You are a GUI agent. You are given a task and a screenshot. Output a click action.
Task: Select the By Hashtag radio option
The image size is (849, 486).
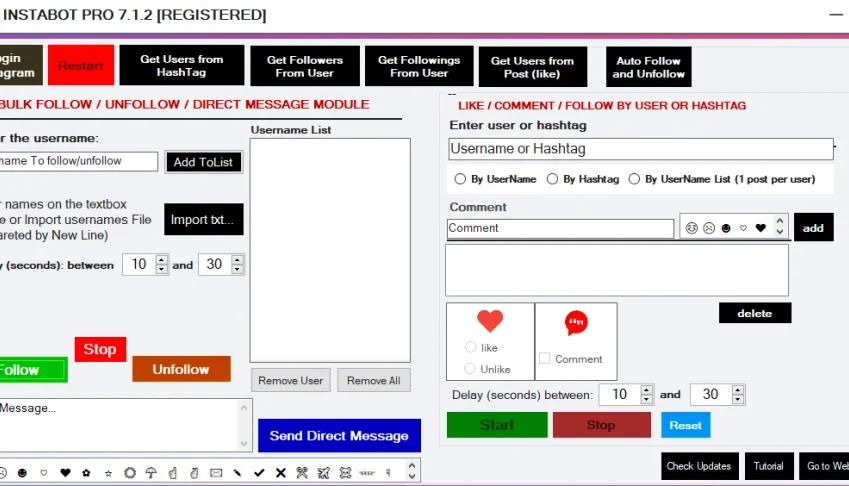(552, 179)
